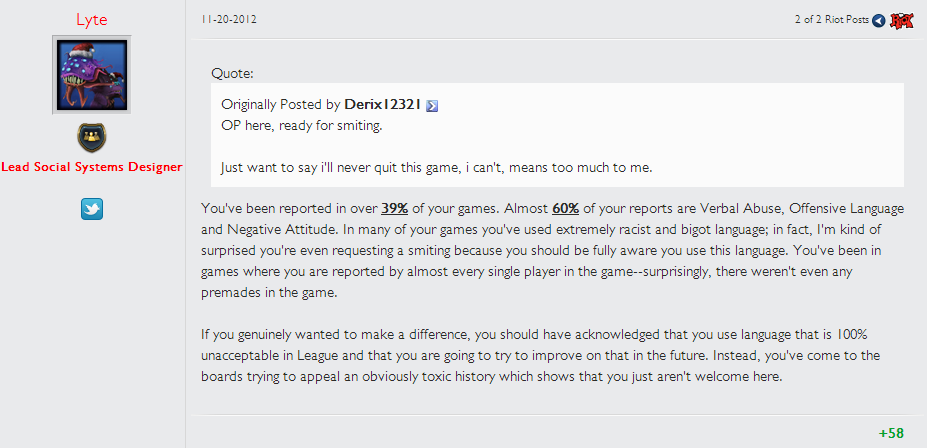
Task: View original post arrow beside Derix12321
Action: click(432, 106)
